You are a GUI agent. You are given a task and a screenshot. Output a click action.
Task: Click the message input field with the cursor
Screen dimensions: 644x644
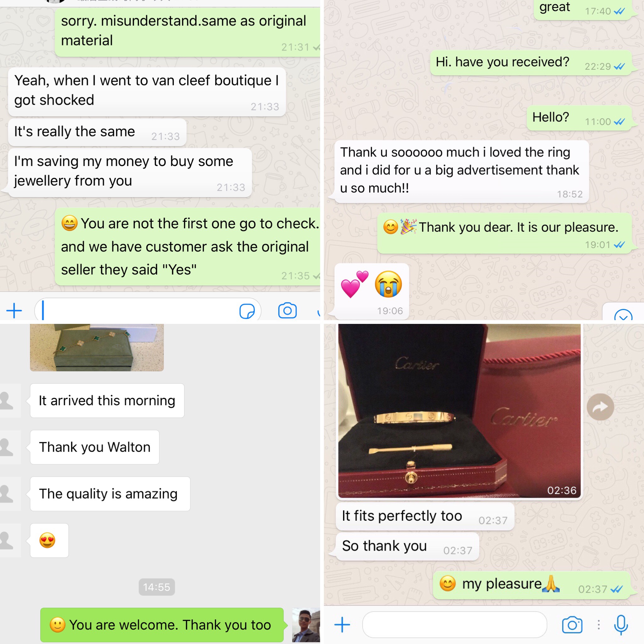[x=148, y=311]
